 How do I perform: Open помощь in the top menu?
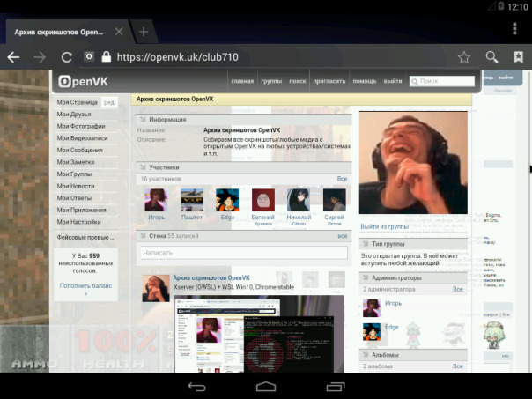(365, 81)
